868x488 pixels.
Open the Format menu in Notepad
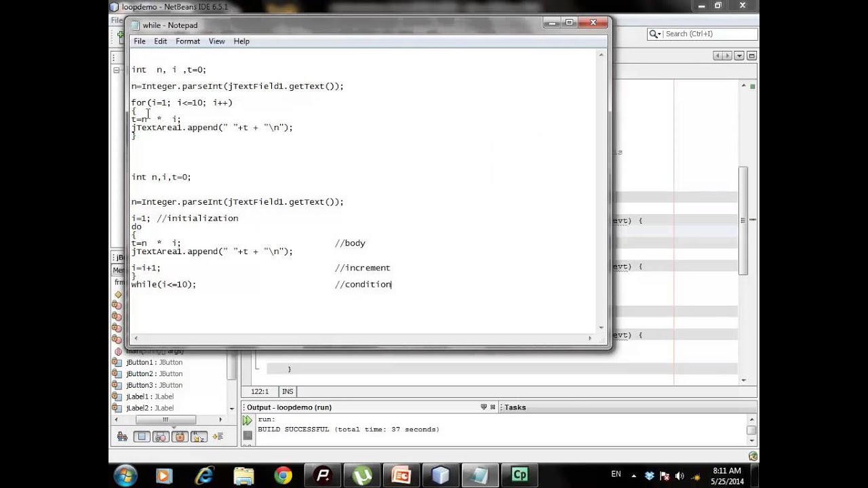point(188,41)
